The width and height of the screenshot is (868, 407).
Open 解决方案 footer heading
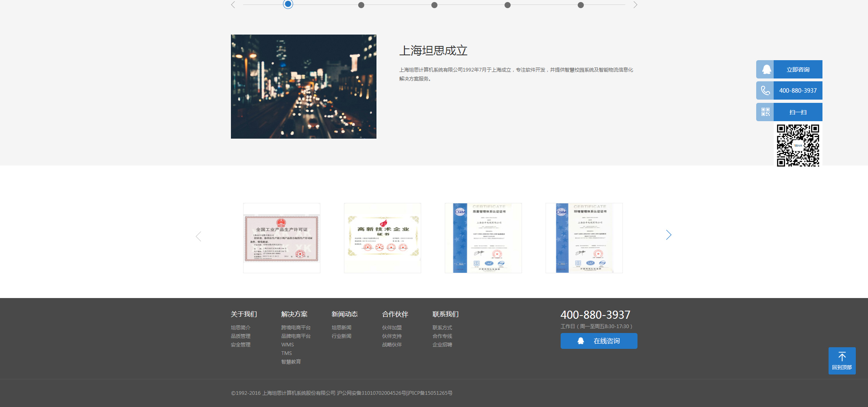click(294, 314)
